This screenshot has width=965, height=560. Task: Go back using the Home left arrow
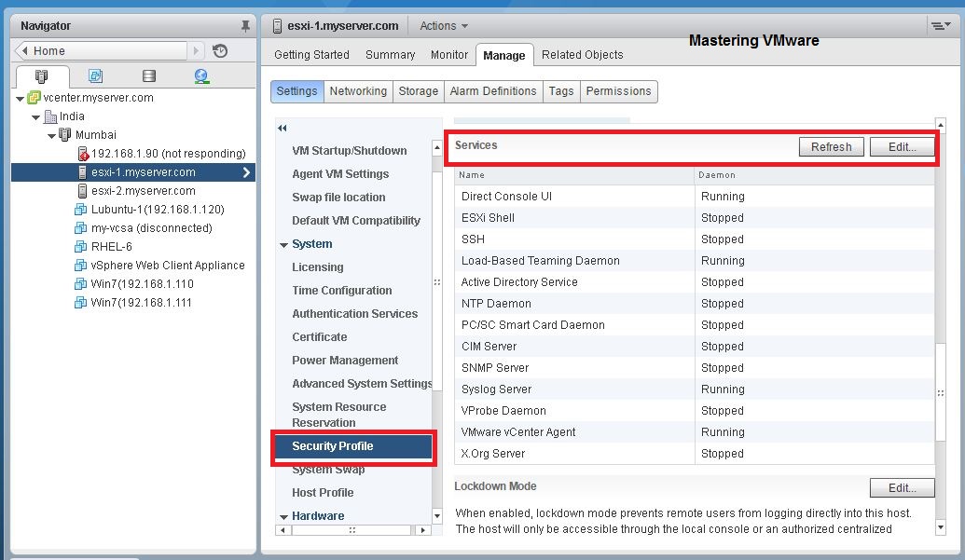24,50
